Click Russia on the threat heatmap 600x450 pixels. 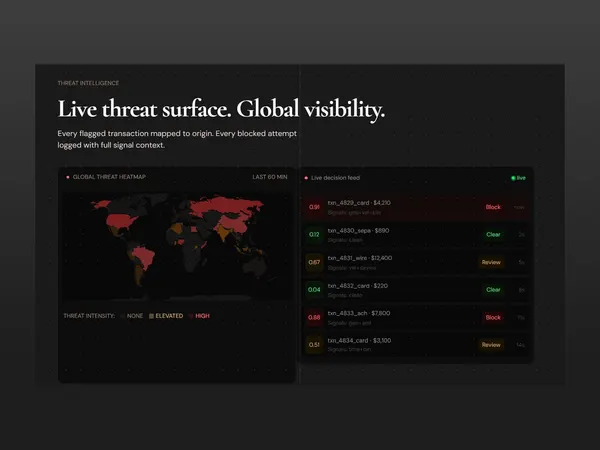(226, 205)
